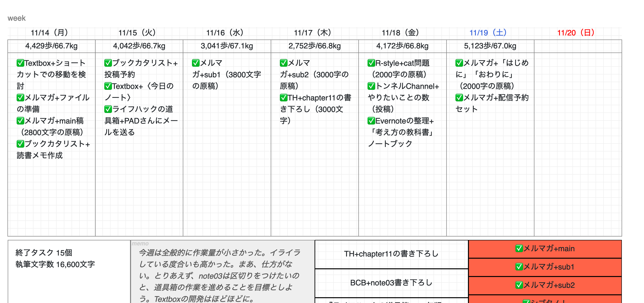Click the 4,429歩/66.7kg steps cell
Image resolution: width=644 pixels, height=303 pixels.
click(x=51, y=46)
